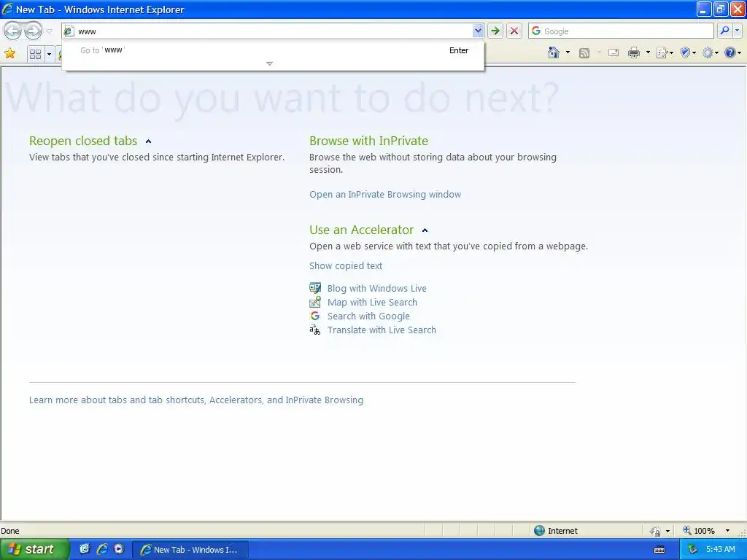Open the Home button dropdown

coord(568,52)
